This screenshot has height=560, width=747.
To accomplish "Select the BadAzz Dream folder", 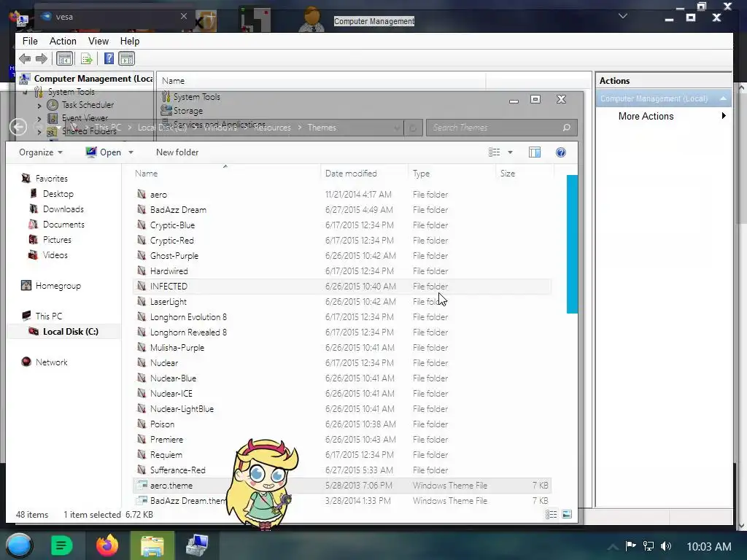I will [178, 209].
